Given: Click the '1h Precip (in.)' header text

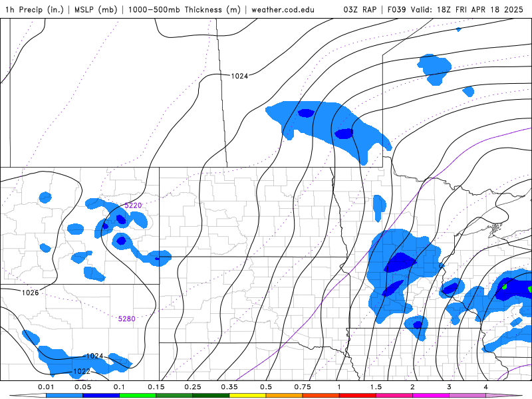Looking at the screenshot, I should point(35,9).
